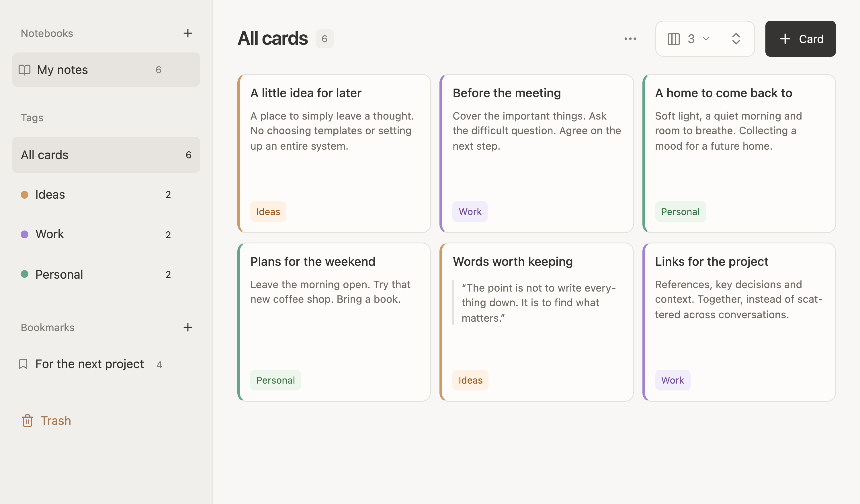Click Personal tag on Plans for the weekend
This screenshot has height=504, width=860.
click(275, 380)
